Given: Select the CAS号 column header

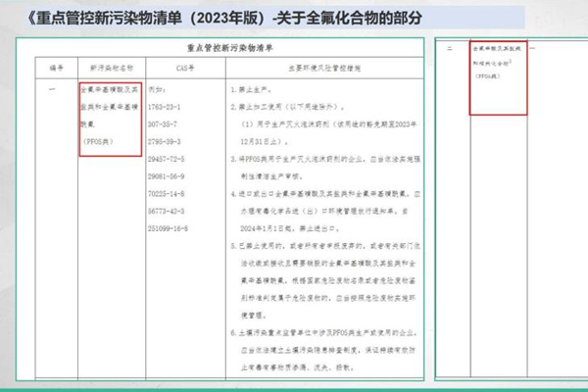Looking at the screenshot, I should 174,67.
